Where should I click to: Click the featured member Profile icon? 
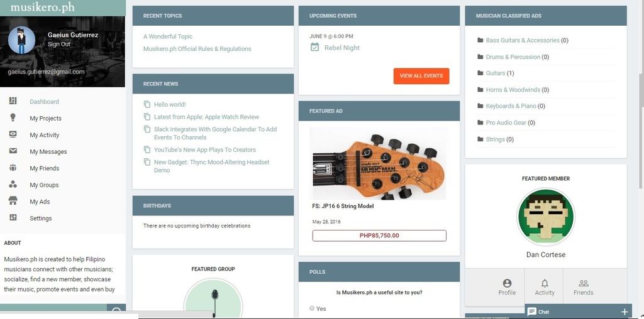(x=508, y=283)
